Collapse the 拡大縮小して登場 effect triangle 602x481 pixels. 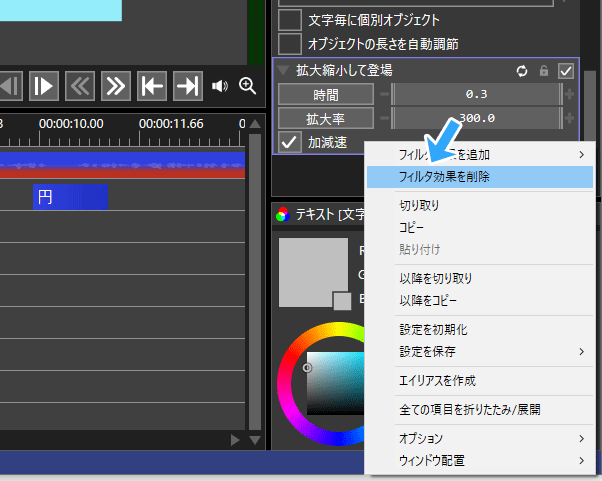pos(284,71)
